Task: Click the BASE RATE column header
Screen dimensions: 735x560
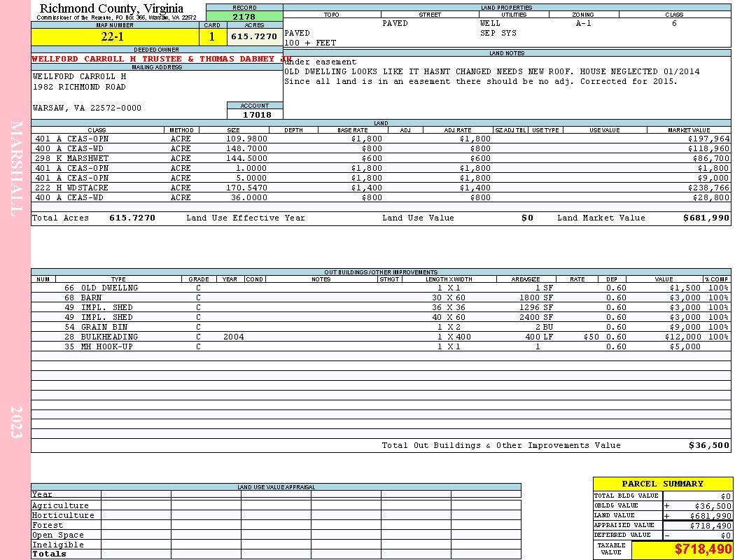Action: 353,130
